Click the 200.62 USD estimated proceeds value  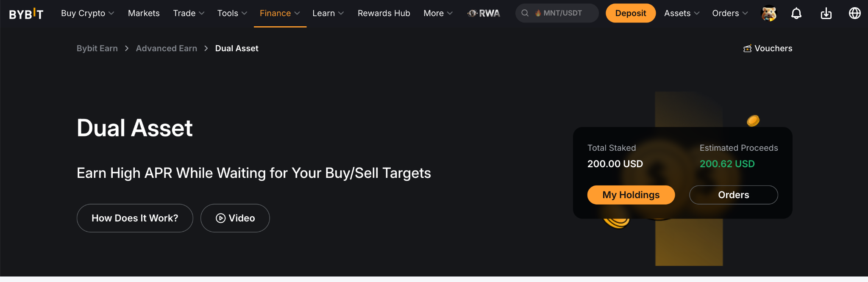tap(727, 164)
